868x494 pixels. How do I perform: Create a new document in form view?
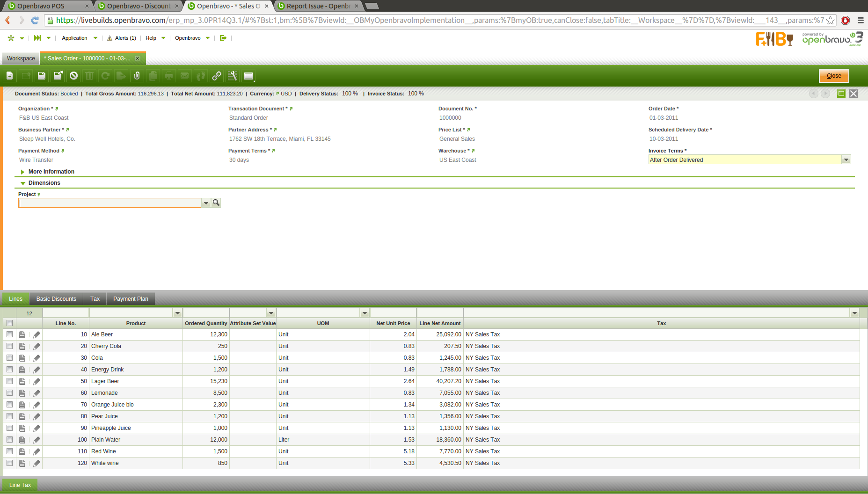tap(10, 76)
